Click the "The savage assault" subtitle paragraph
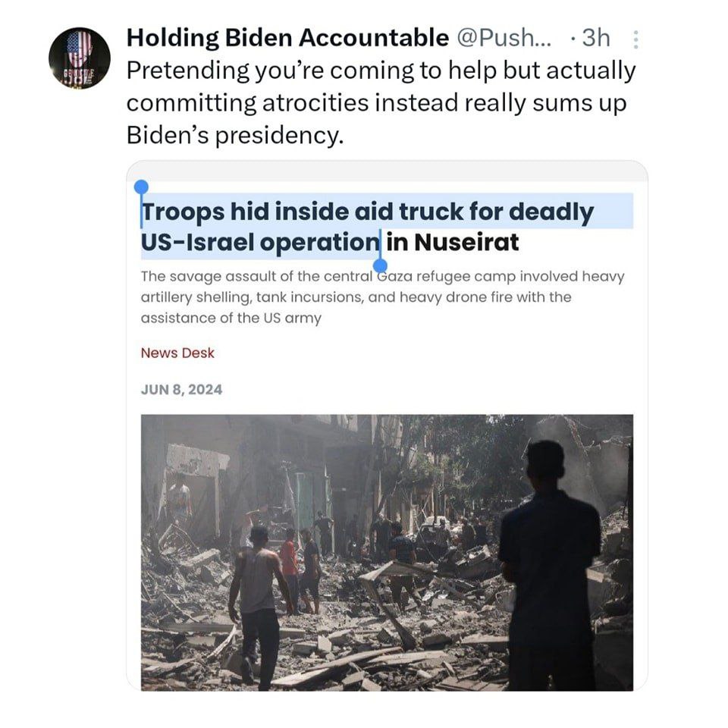The image size is (728, 728). point(382,297)
